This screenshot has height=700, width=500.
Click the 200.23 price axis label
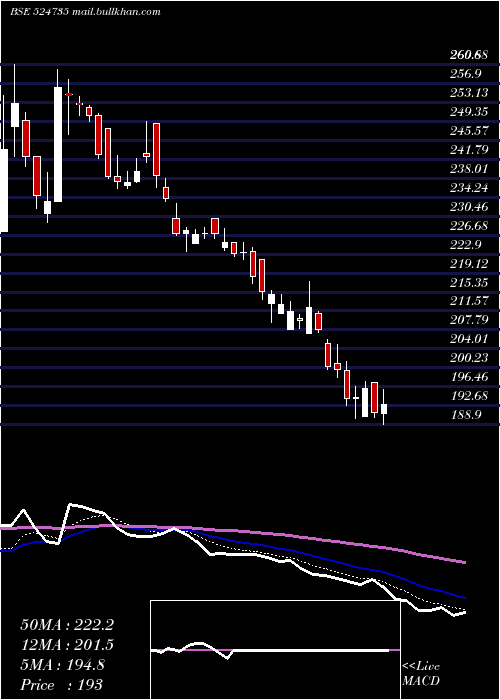coord(469,358)
